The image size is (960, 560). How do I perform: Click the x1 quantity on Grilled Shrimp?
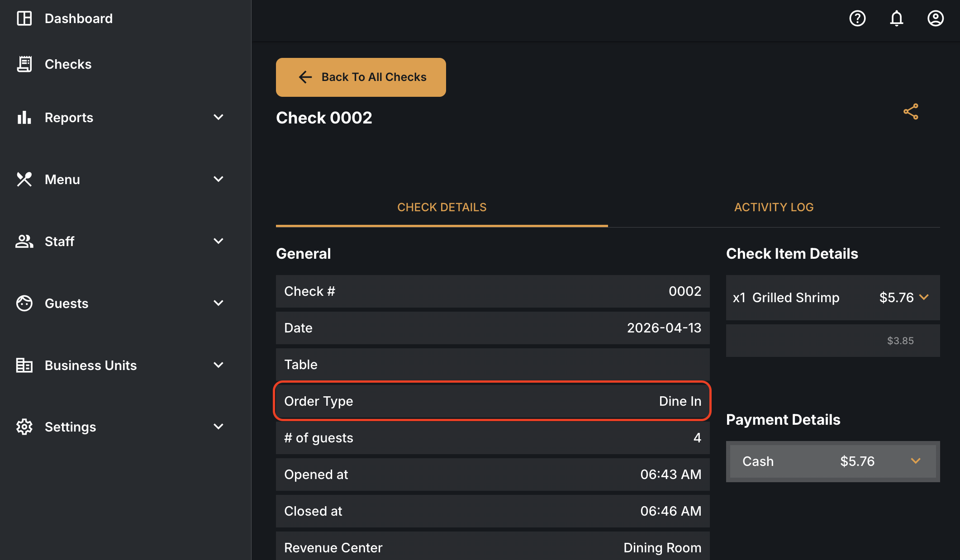739,298
